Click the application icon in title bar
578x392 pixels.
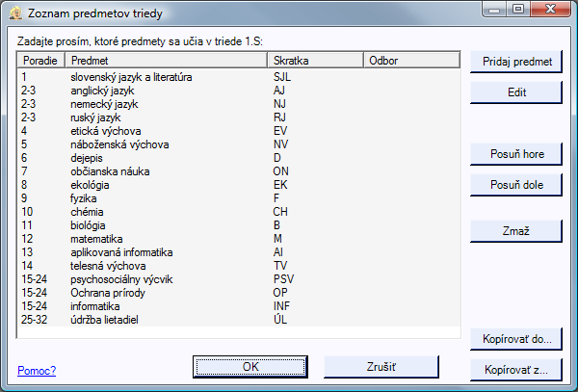(x=15, y=13)
